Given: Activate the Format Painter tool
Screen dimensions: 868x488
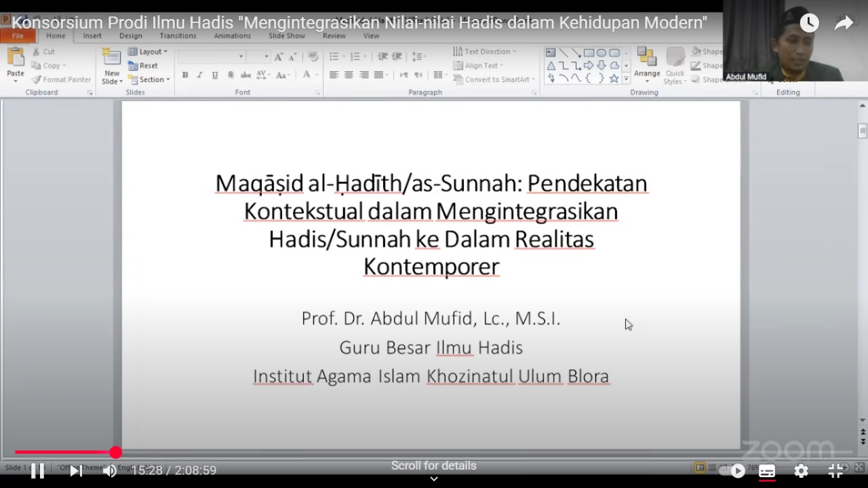Looking at the screenshot, I should point(61,79).
